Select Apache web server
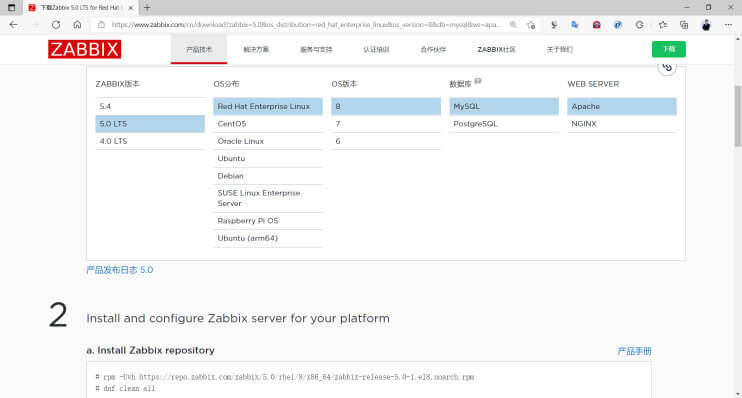Viewport: 742px width, 398px height. (x=622, y=106)
